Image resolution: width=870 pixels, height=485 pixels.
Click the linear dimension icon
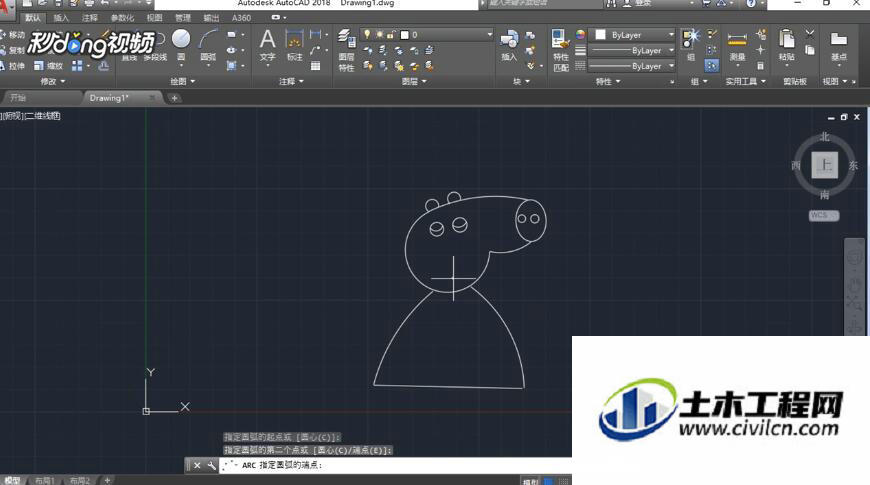(x=315, y=34)
